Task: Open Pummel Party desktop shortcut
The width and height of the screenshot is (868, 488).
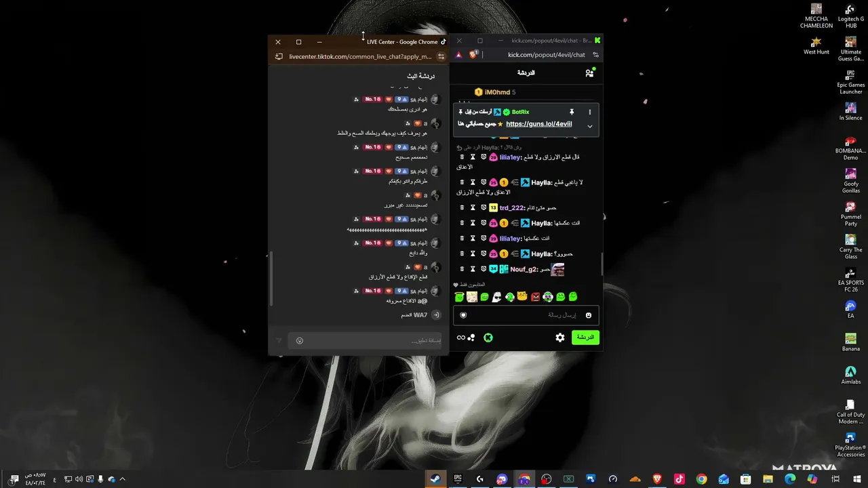Action: pyautogui.click(x=851, y=213)
